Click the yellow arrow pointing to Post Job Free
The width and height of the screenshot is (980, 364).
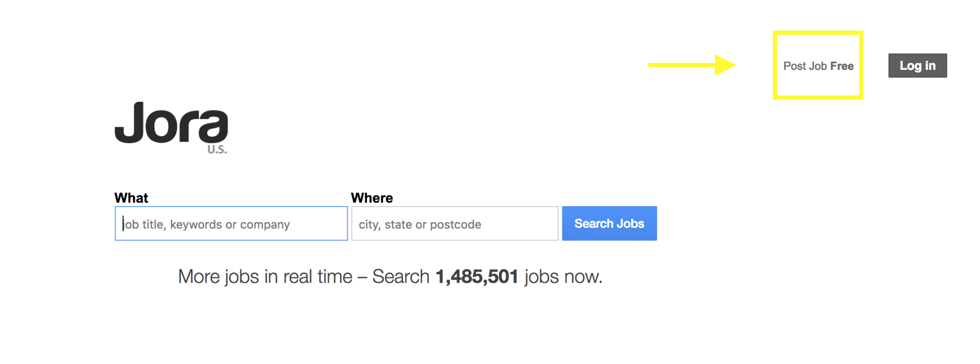[x=691, y=65]
